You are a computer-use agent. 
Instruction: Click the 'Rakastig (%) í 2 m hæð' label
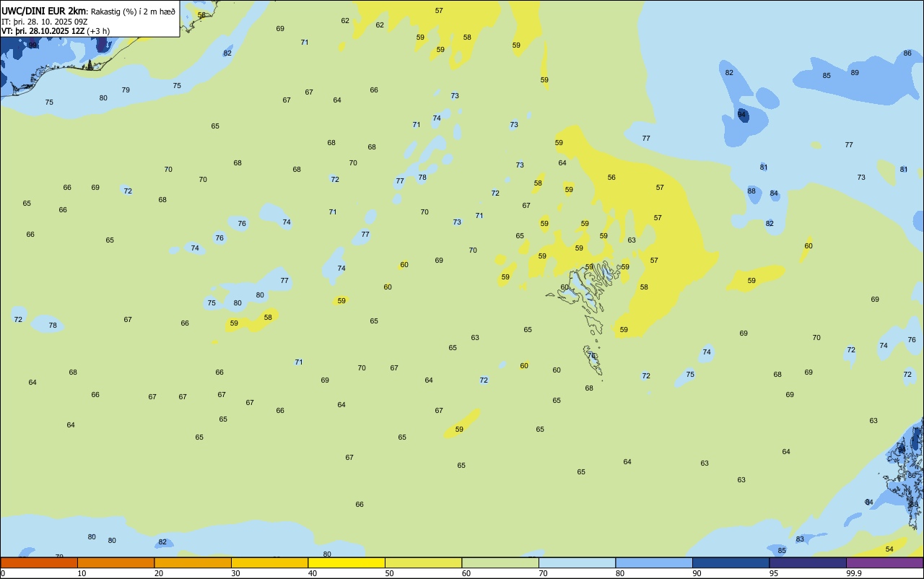click(x=133, y=12)
